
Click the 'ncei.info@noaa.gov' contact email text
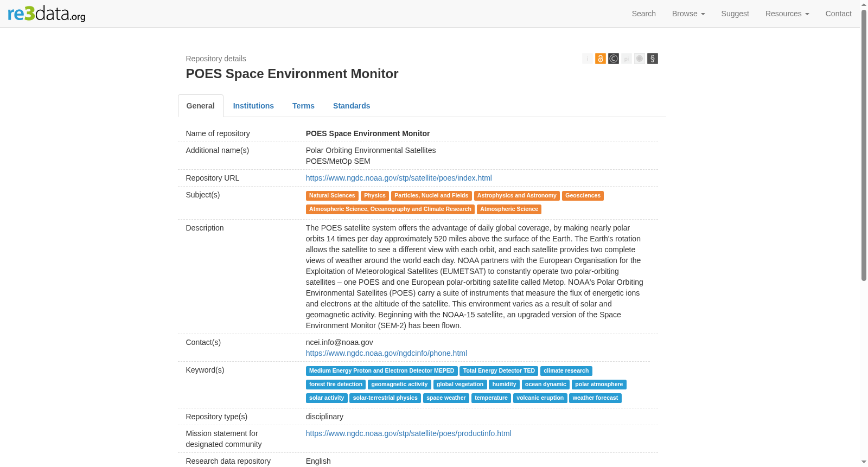(340, 342)
